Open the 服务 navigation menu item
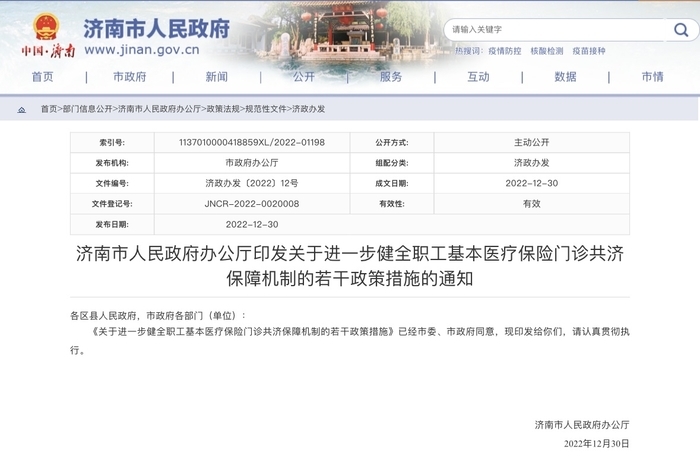This screenshot has width=700, height=456. click(391, 77)
